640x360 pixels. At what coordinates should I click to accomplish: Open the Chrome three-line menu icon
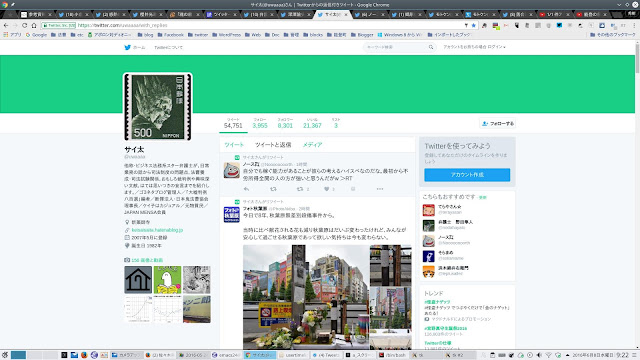(x=633, y=25)
